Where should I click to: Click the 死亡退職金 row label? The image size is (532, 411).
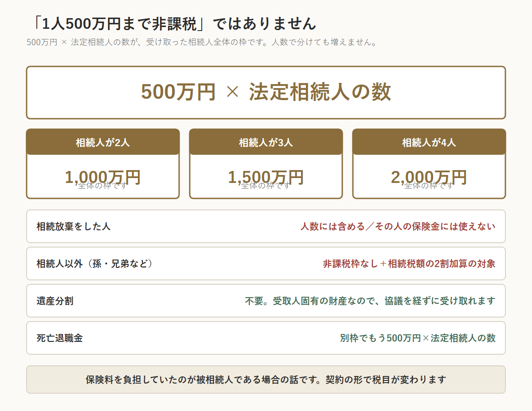[59, 338]
